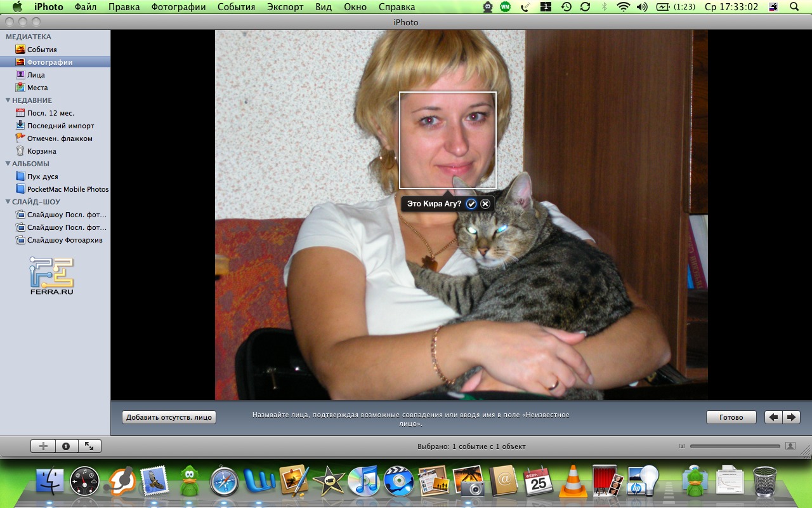The image size is (812, 508).
Task: Click the small thumbnail icon left of slider
Action: [682, 446]
